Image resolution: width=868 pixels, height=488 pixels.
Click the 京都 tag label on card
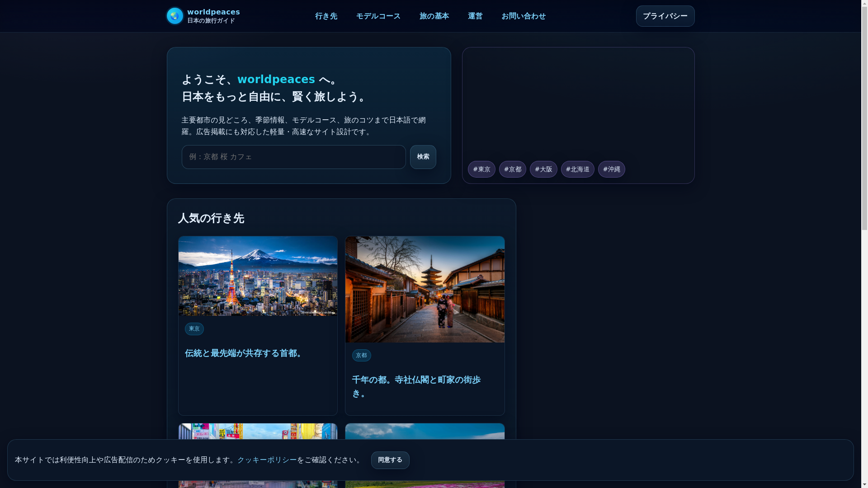coord(362,356)
